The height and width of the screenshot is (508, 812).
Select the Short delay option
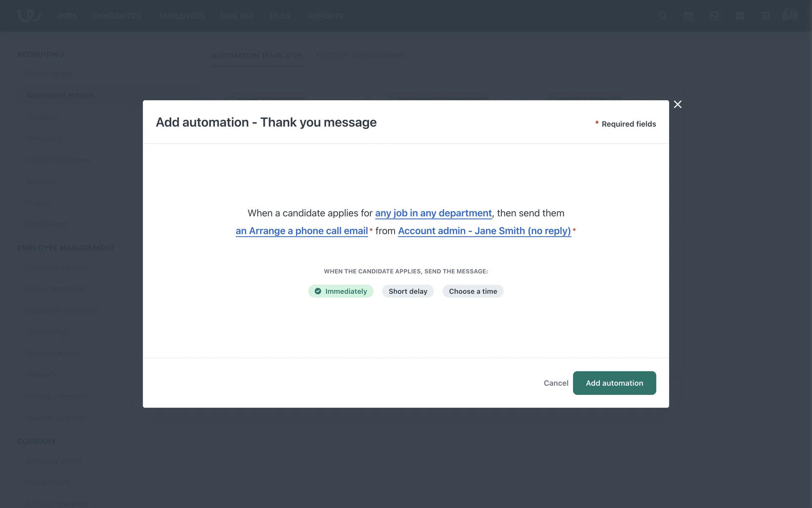(408, 291)
